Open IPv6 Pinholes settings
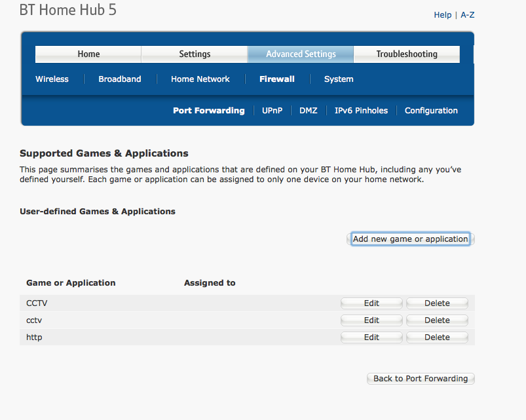 point(361,110)
